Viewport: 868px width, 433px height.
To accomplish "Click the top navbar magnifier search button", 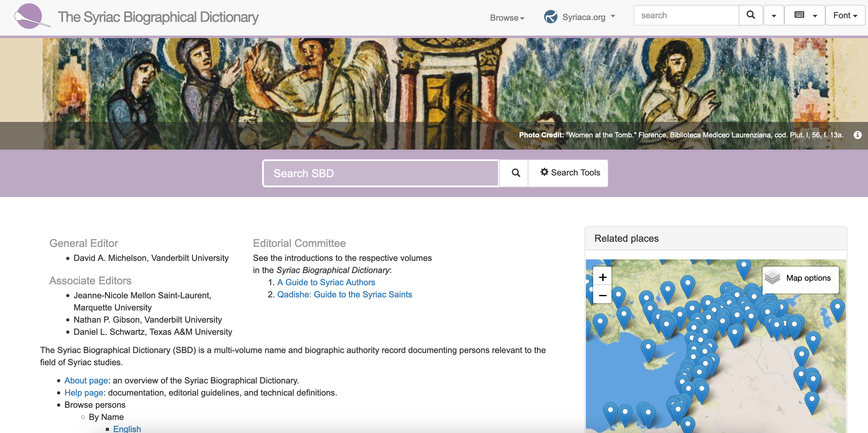I will [x=751, y=15].
